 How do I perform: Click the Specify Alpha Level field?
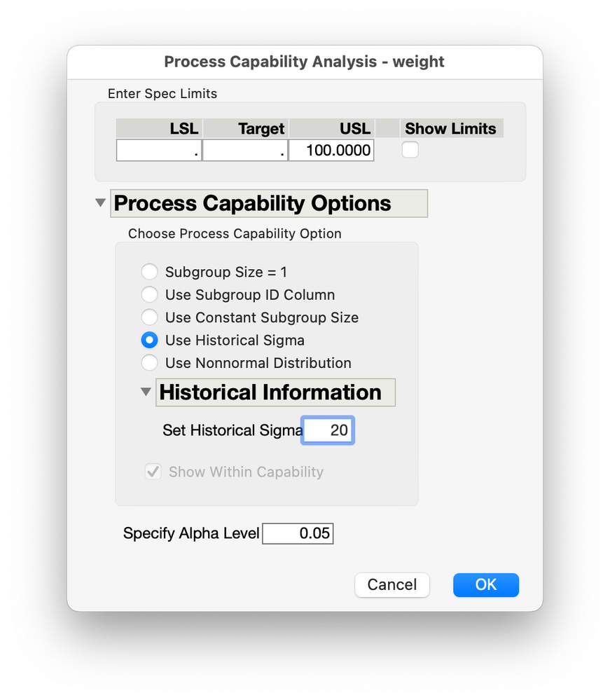click(x=298, y=533)
